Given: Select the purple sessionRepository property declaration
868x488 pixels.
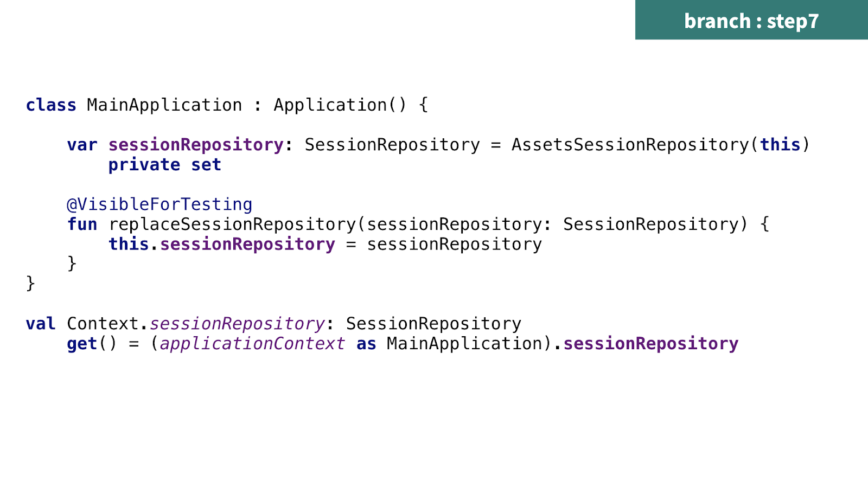Looking at the screenshot, I should (196, 145).
